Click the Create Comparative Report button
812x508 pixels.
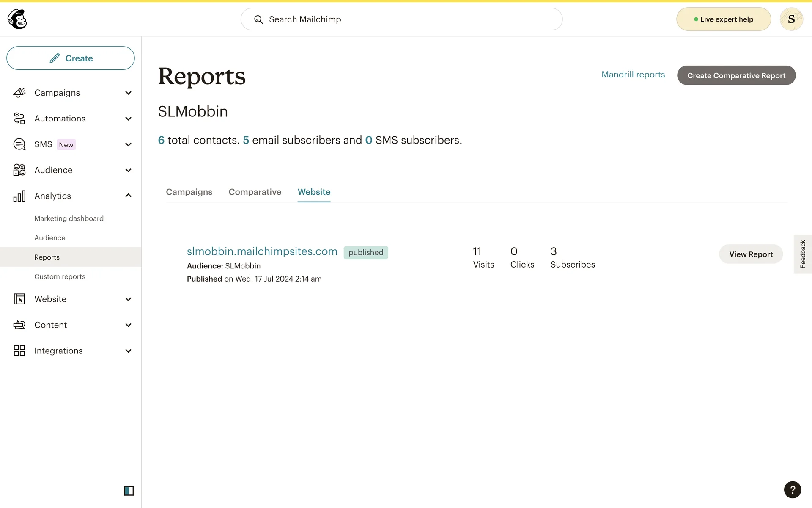pos(736,75)
